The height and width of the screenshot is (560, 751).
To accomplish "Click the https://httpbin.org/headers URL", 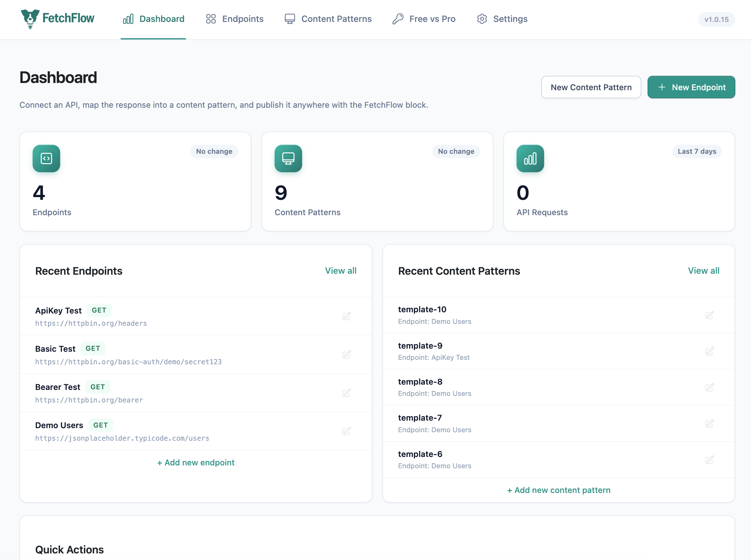I will [x=91, y=324].
